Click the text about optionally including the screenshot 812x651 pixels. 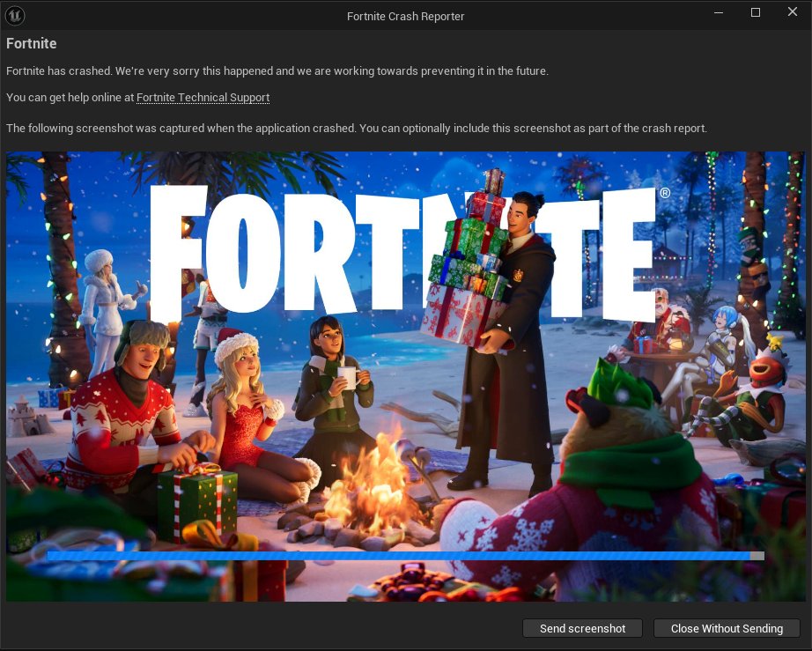click(x=357, y=128)
